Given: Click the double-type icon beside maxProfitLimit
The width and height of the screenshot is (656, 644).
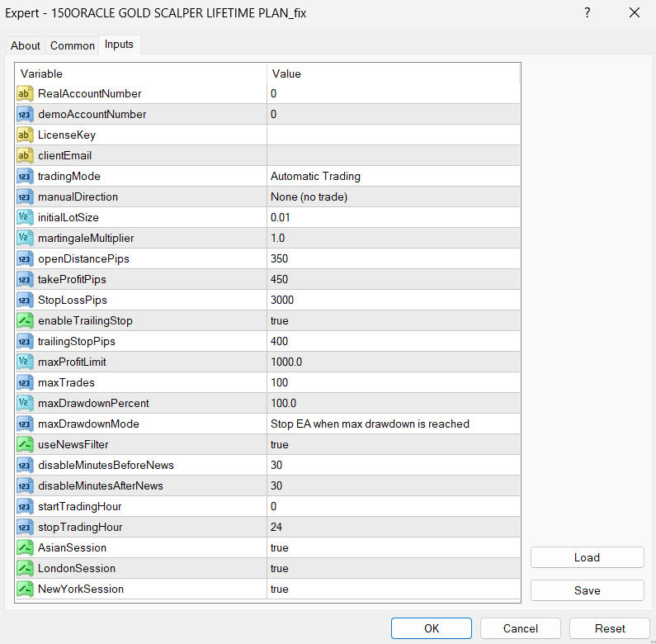Looking at the screenshot, I should pos(25,362).
